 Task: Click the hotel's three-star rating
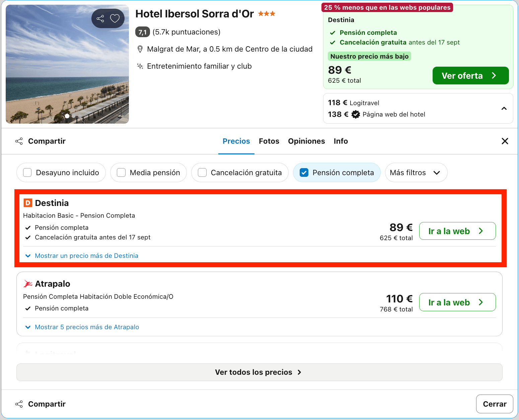(267, 14)
